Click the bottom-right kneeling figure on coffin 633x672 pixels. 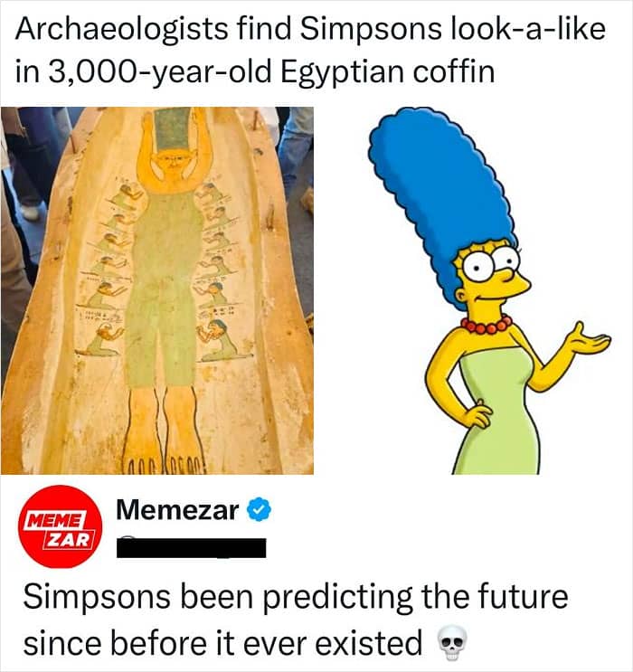220,337
